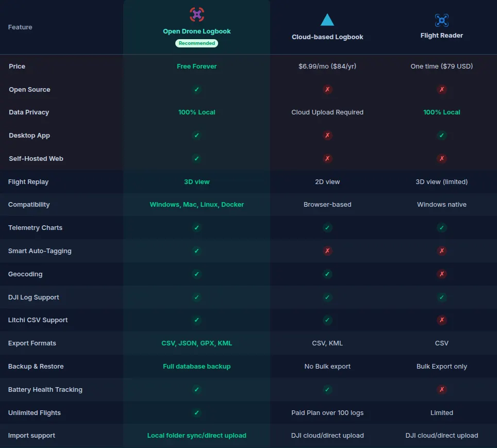Click Local folder sync/direct upload cell
The image size is (497, 448).
(196, 436)
